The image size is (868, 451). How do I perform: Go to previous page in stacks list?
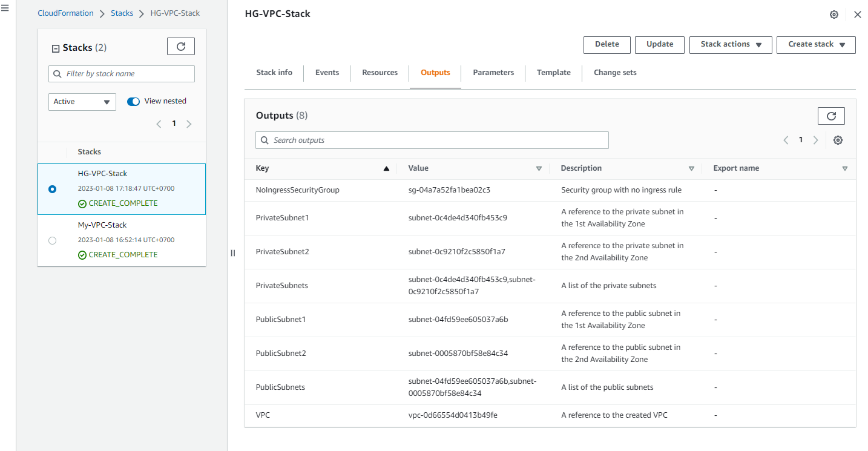click(159, 124)
